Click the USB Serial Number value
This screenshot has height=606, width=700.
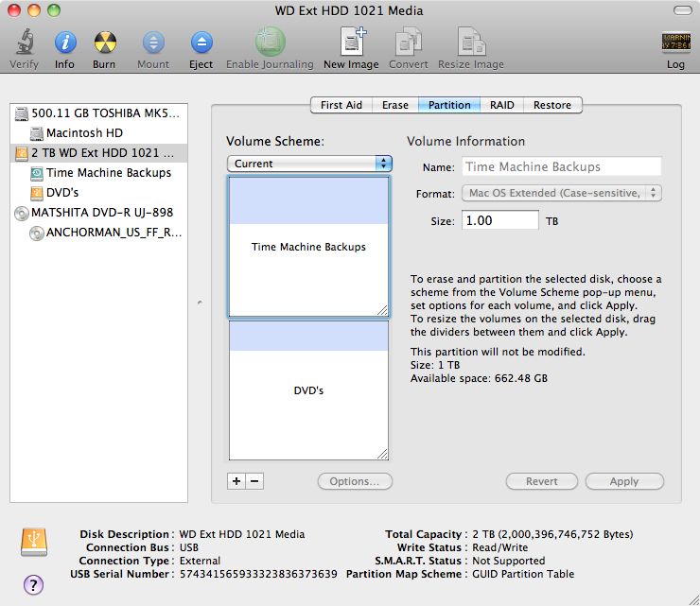(258, 574)
